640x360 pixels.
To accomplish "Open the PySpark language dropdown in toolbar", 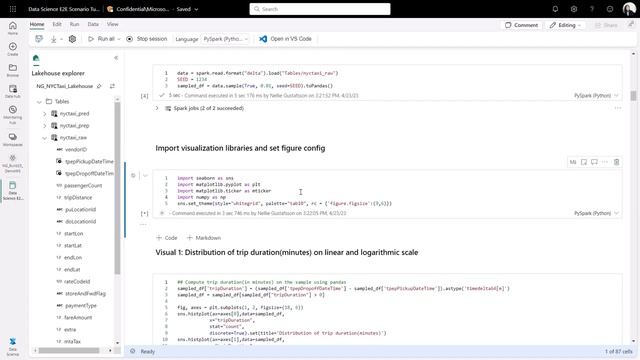I will (x=225, y=39).
